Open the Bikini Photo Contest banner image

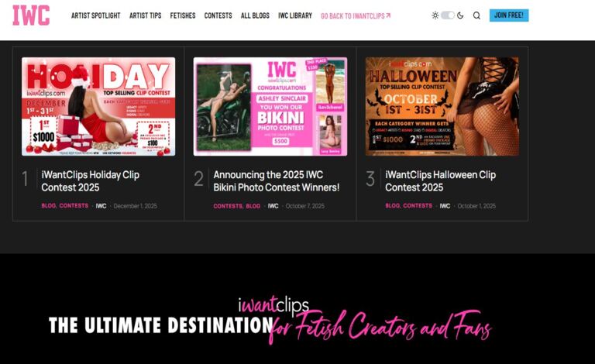[x=270, y=107]
